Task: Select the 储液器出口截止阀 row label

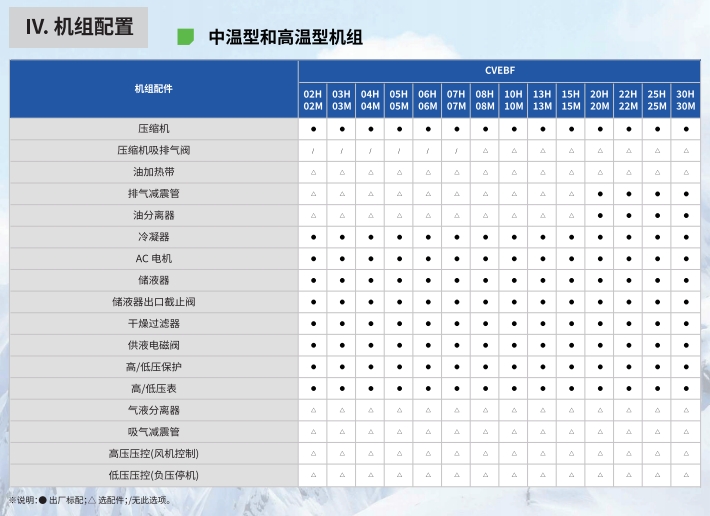Action: pyautogui.click(x=154, y=302)
